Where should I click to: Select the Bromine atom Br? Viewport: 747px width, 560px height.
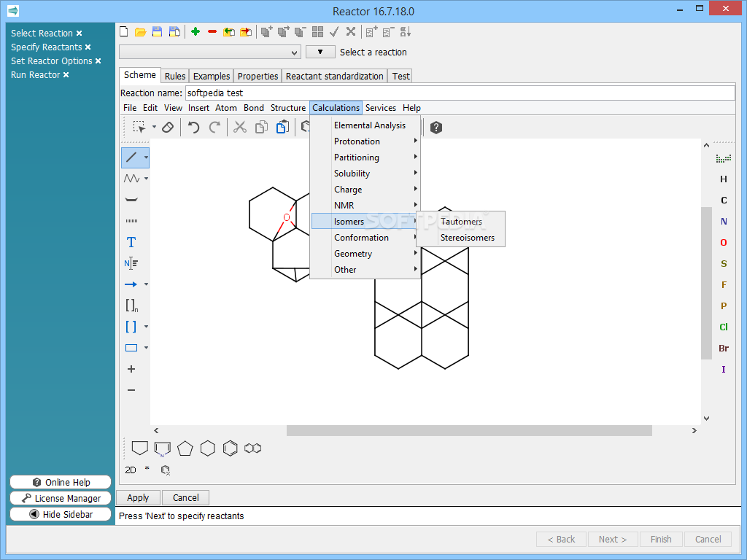pos(724,348)
